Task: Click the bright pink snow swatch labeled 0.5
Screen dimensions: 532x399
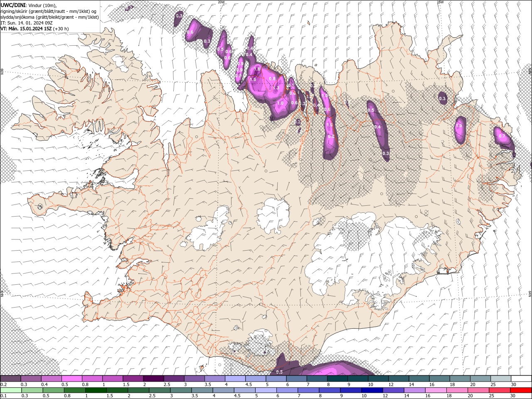Action: pyautogui.click(x=71, y=379)
